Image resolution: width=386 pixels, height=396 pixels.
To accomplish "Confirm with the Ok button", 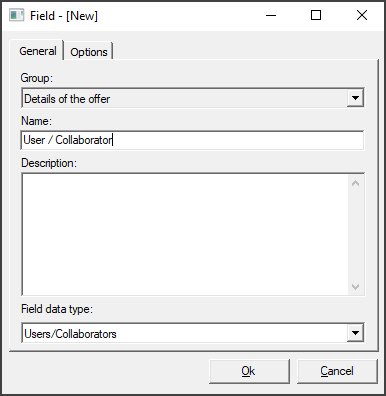I will click(x=249, y=371).
